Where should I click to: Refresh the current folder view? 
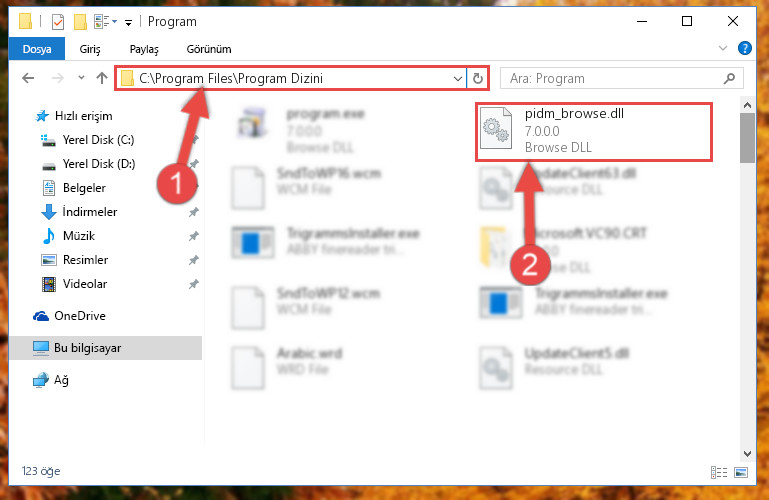[478, 78]
